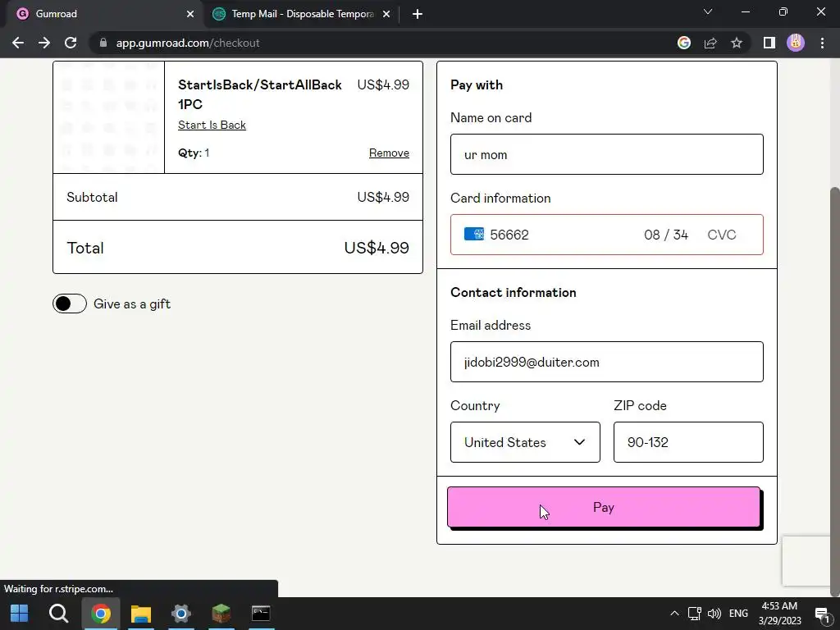840x630 pixels.
Task: Click the Qty: 1 label
Action: point(194,153)
